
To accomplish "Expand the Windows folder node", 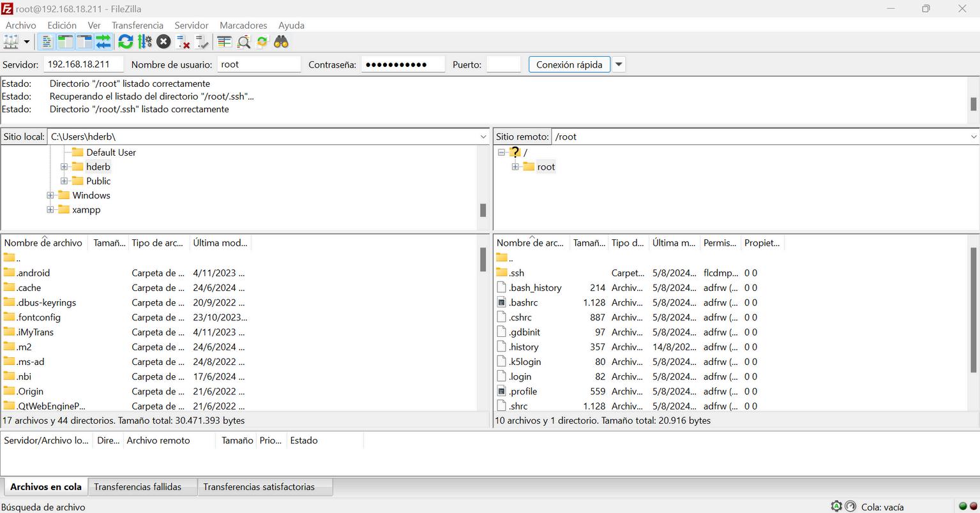I will click(x=50, y=195).
